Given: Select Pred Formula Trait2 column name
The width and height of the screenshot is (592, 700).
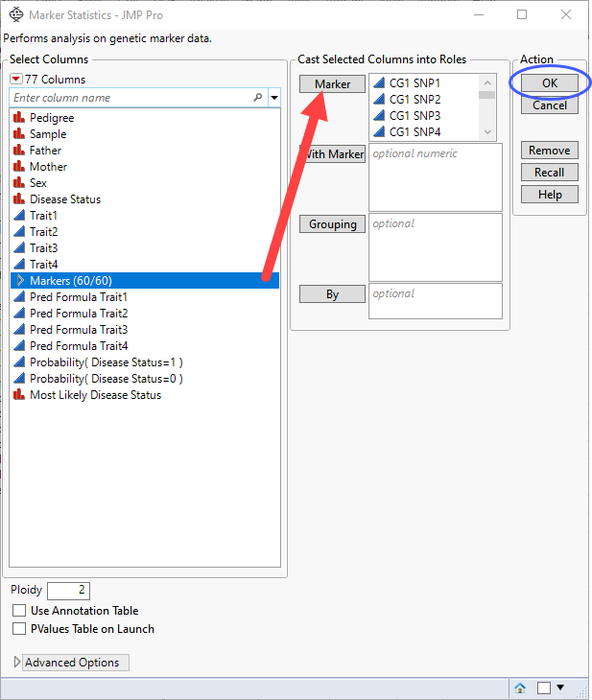Looking at the screenshot, I should (79, 313).
